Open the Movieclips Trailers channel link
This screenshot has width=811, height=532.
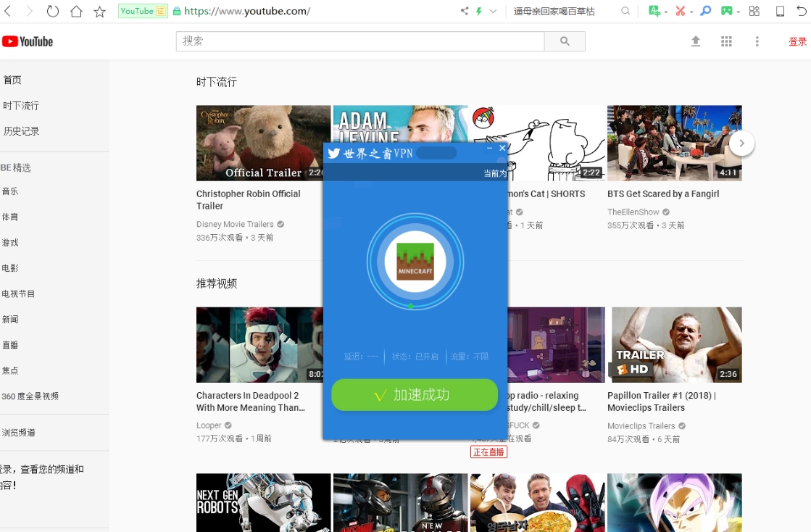[641, 426]
